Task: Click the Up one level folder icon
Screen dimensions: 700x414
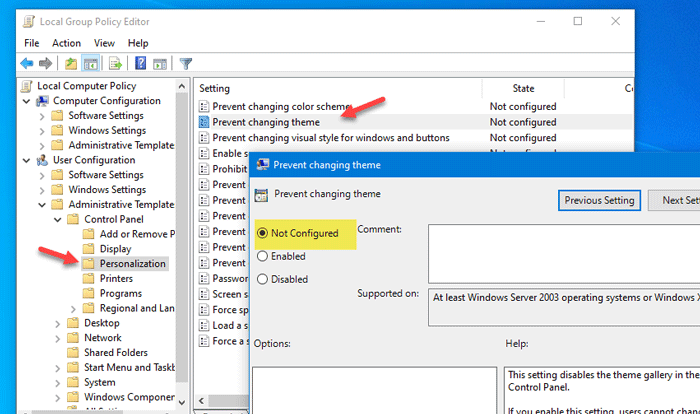Action: point(71,64)
